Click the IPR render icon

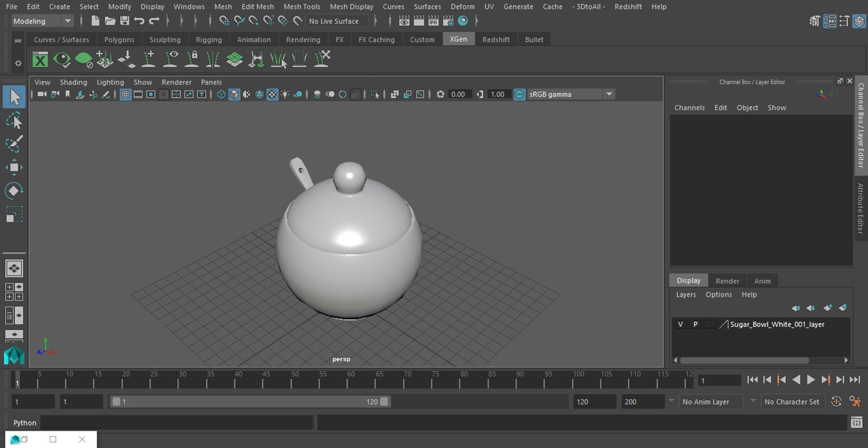tap(434, 21)
